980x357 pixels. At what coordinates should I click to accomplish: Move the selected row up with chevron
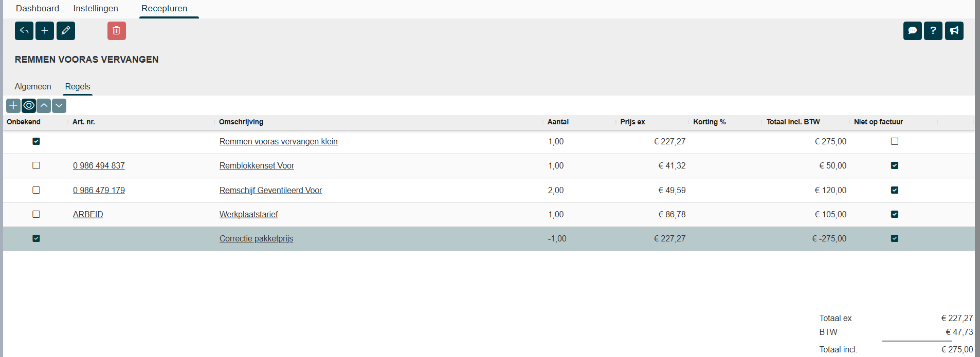44,106
